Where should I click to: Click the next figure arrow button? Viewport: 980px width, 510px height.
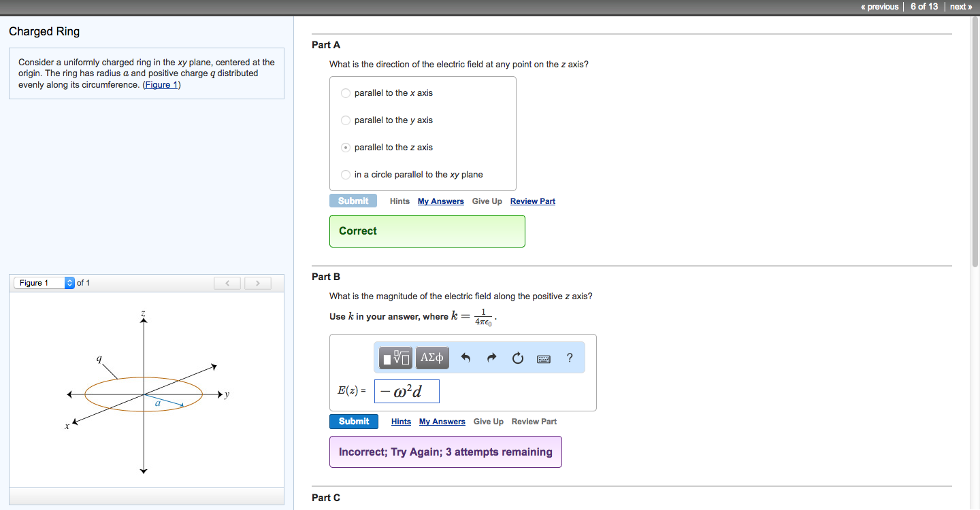coord(257,283)
